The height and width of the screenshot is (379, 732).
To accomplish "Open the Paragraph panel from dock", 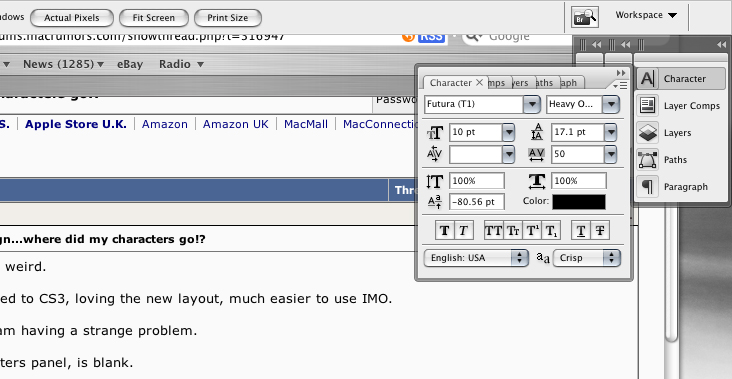I will (681, 187).
